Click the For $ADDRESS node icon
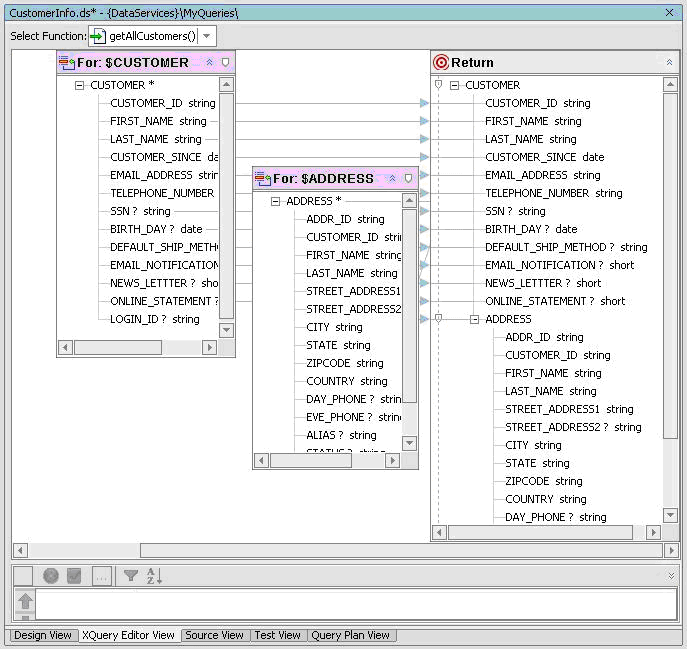 click(262, 179)
